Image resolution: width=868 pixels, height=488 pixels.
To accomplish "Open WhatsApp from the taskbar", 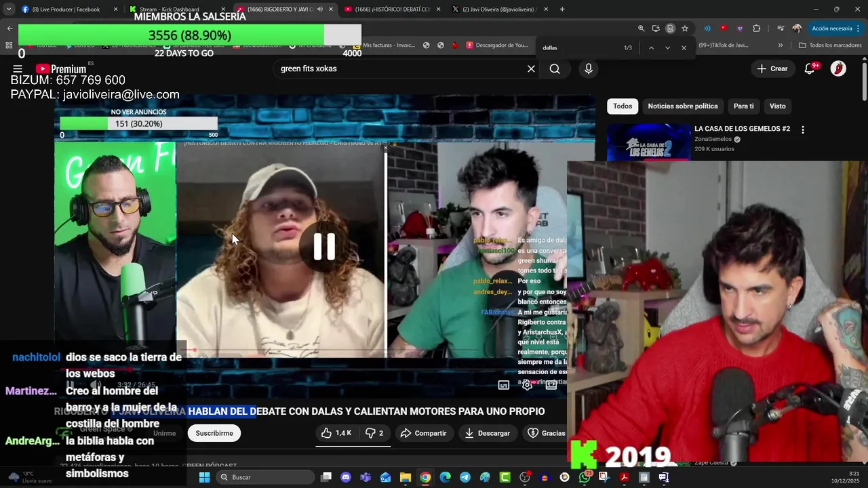I will 585,477.
